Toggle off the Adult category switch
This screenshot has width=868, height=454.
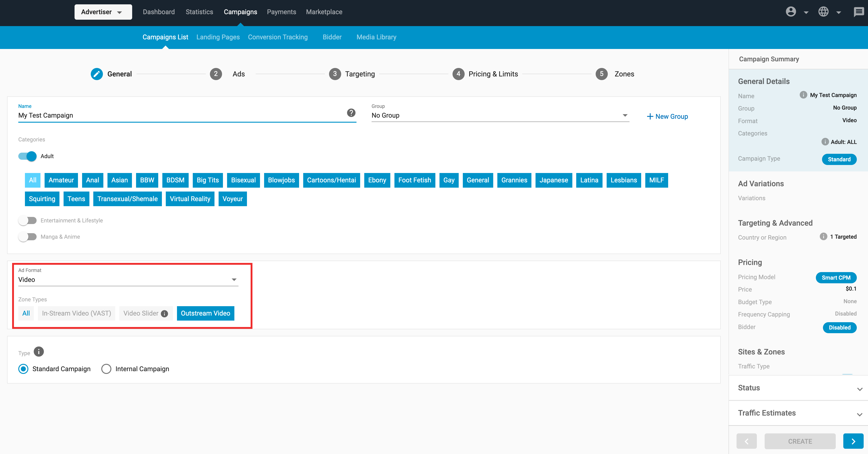pos(28,156)
